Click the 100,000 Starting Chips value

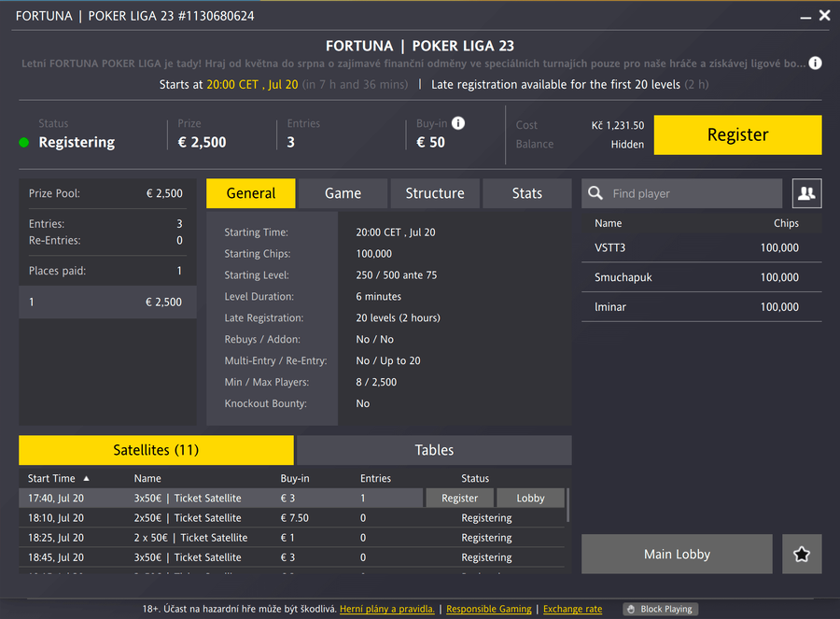pyautogui.click(x=374, y=254)
